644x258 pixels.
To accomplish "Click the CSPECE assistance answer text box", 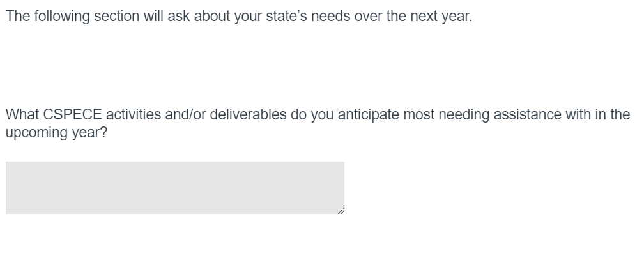I will (x=174, y=187).
